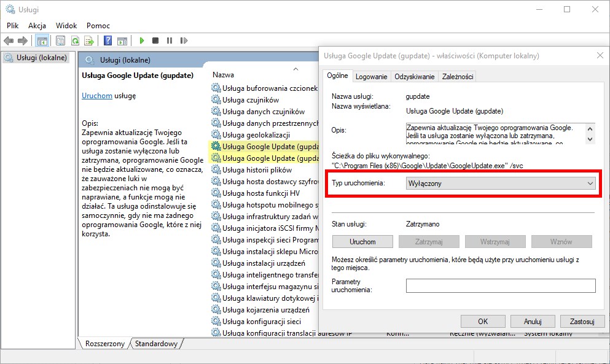This screenshot has width=610, height=364.
Task: Click the Usługi app icon in title bar
Action: (x=10, y=9)
